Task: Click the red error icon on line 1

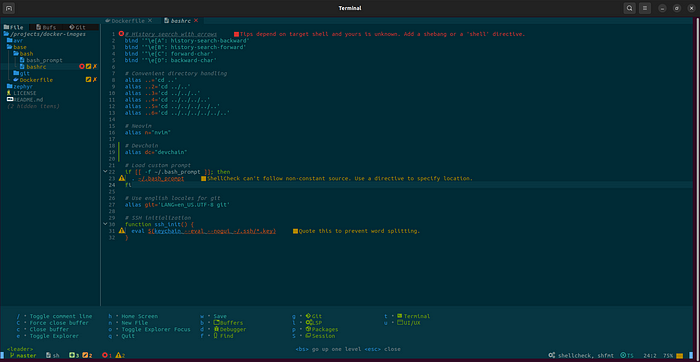Action: click(121, 34)
